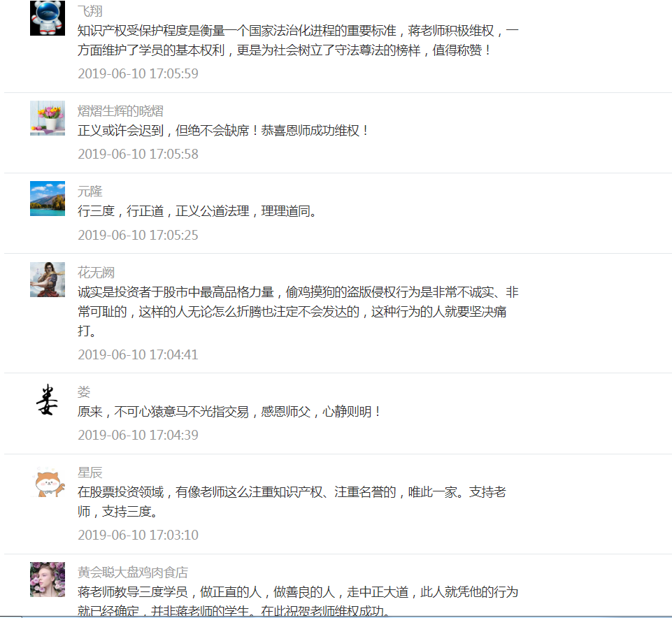Click comment text about 正义或许会迟到
672x618 pixels.
(x=223, y=131)
